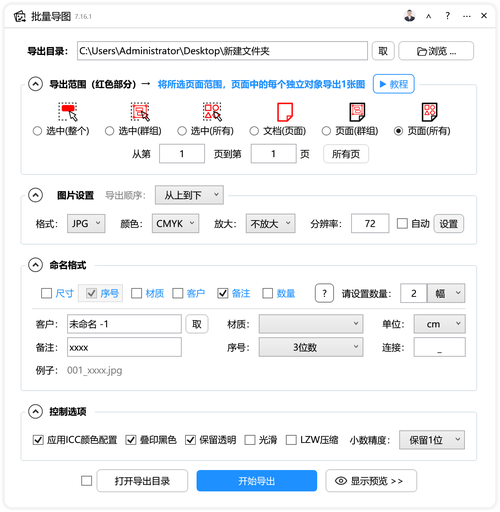
Task: Open the 单位 cm dropdown
Action: click(440, 324)
